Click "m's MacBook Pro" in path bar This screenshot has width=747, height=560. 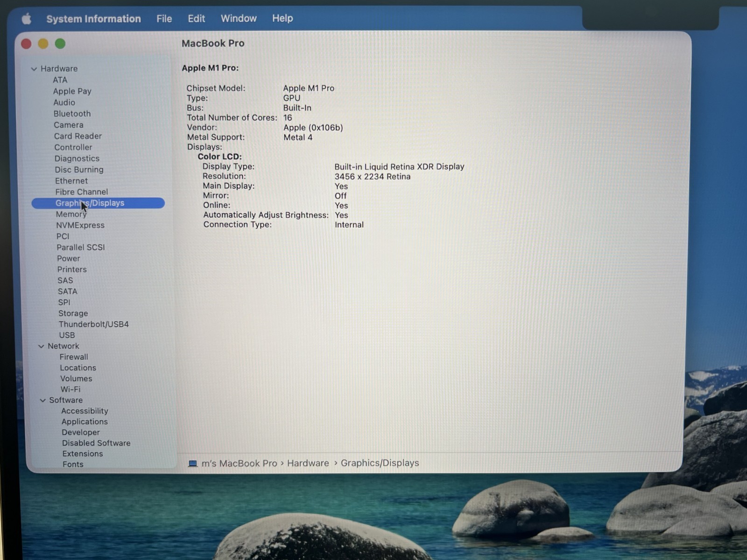point(240,463)
